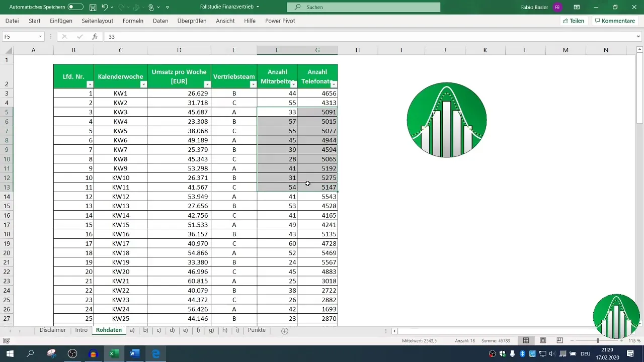The height and width of the screenshot is (362, 644).
Task: Click the zoom slider handle
Action: click(598, 340)
